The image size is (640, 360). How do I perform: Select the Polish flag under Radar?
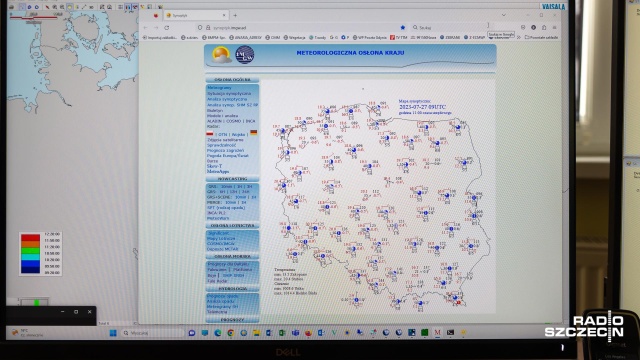coord(210,133)
